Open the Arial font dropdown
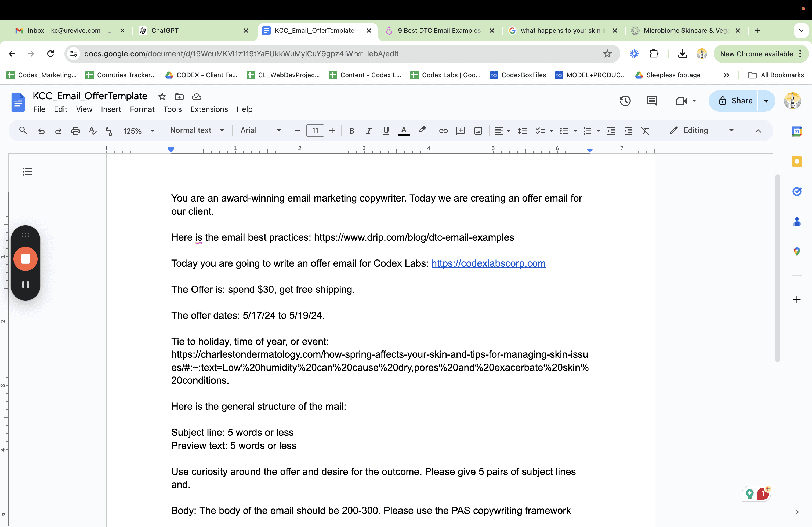Image resolution: width=812 pixels, height=527 pixels. (260, 130)
